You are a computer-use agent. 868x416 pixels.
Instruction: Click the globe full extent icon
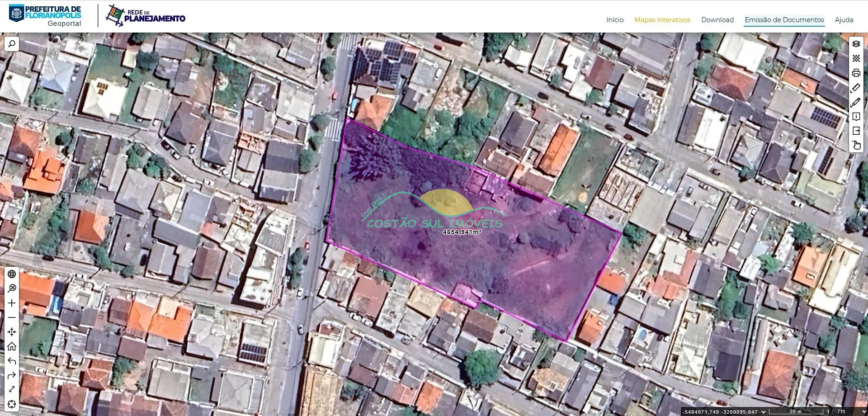[x=12, y=274]
